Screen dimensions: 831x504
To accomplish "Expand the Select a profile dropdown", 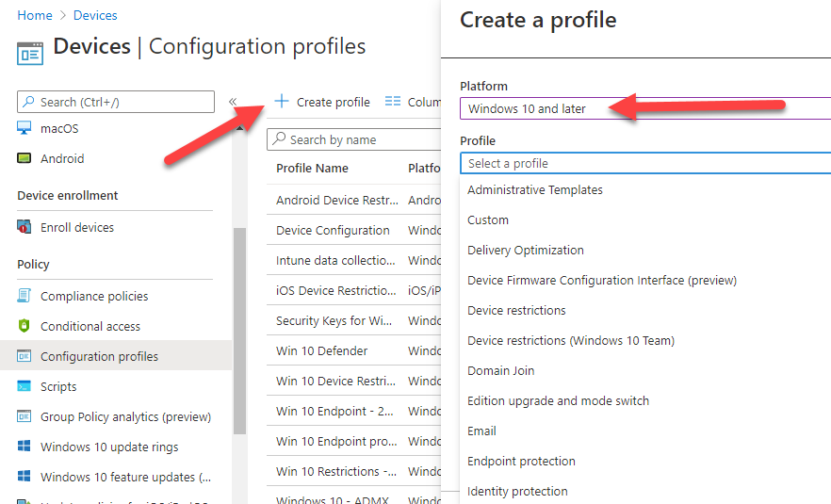I will click(x=644, y=163).
